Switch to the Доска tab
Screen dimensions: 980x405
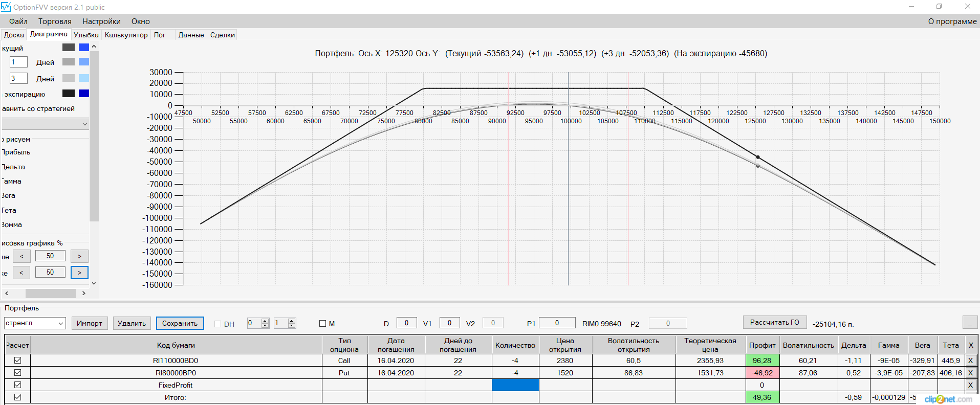tap(14, 35)
